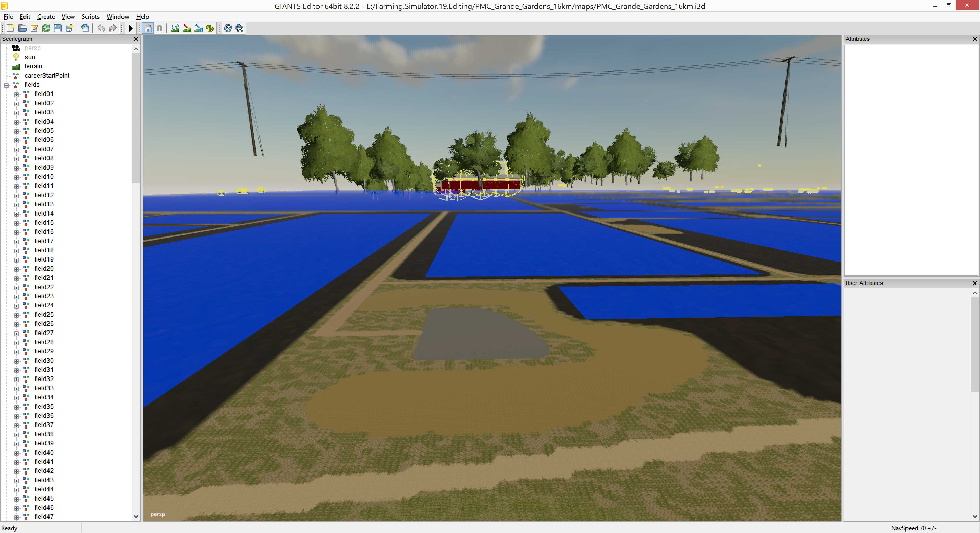Redo with the right-pointing arrow icon

(x=113, y=28)
